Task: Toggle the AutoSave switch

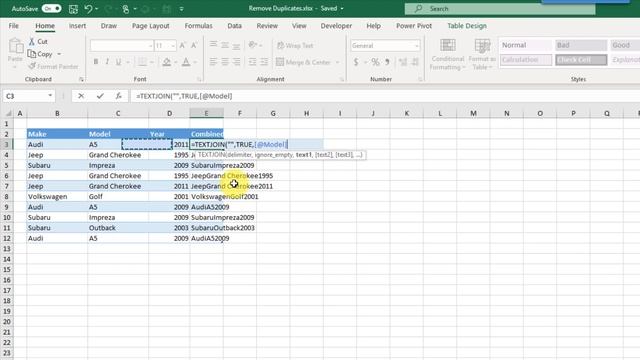Action: pos(51,9)
